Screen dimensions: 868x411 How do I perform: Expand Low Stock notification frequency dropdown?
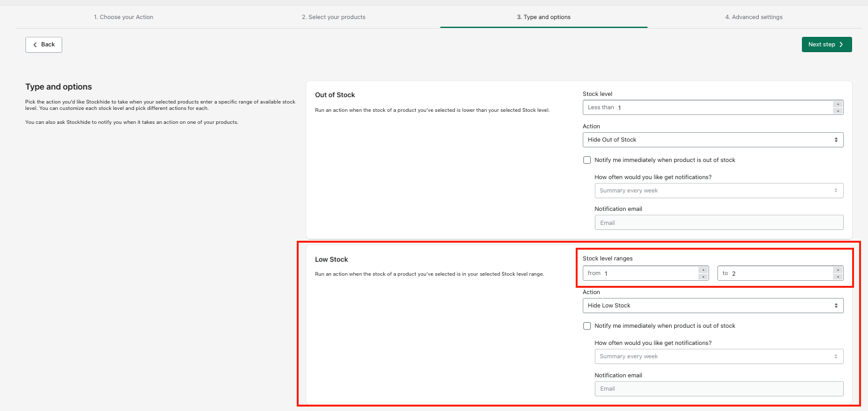pos(719,356)
